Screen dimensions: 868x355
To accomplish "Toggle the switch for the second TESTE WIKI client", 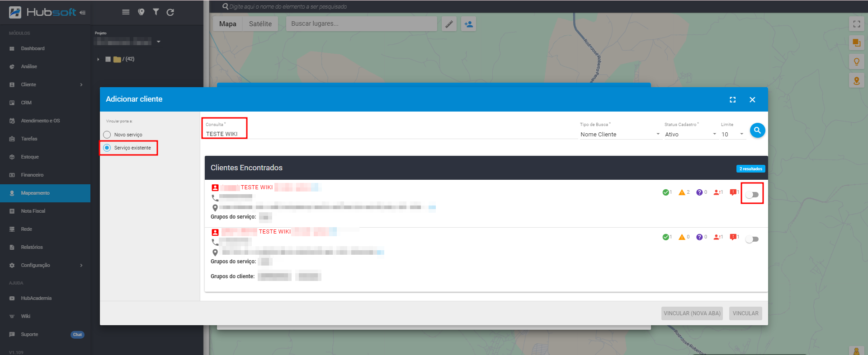I will [x=752, y=239].
